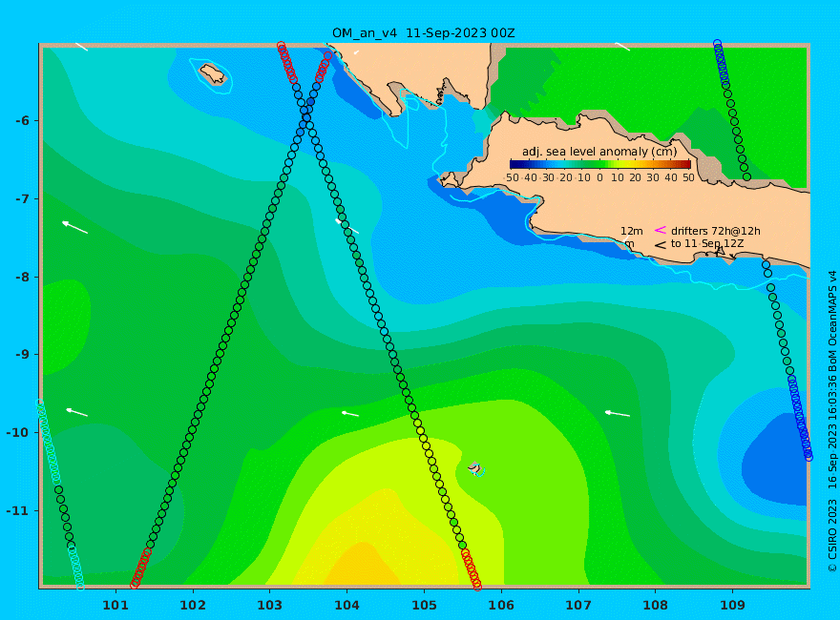
Task: Click latitude tick label -8
Action: 22,277
